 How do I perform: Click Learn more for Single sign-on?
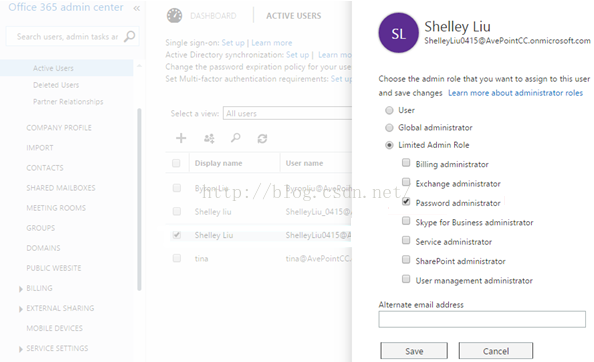point(272,43)
